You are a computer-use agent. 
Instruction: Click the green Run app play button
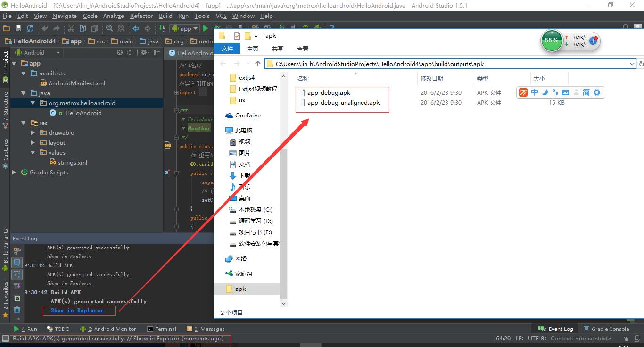[x=206, y=28]
